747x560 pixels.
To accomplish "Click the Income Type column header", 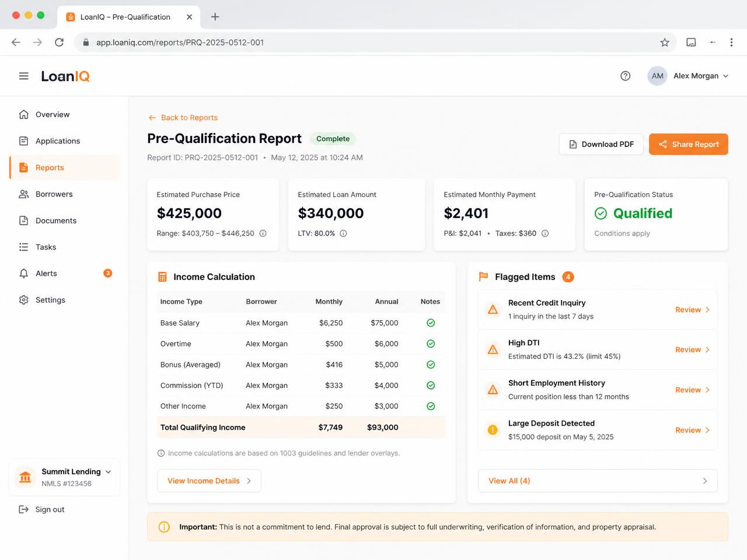I will tap(181, 302).
